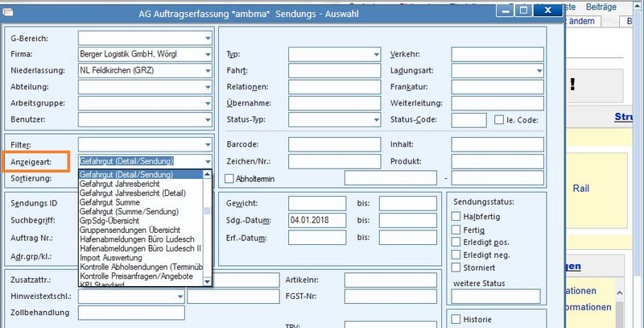The width and height of the screenshot is (644, 328).
Task: Click the Verkehr input field
Action: (x=497, y=54)
